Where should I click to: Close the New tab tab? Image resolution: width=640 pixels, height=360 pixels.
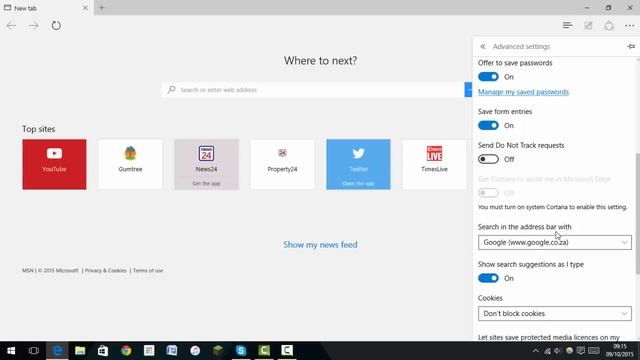click(85, 8)
